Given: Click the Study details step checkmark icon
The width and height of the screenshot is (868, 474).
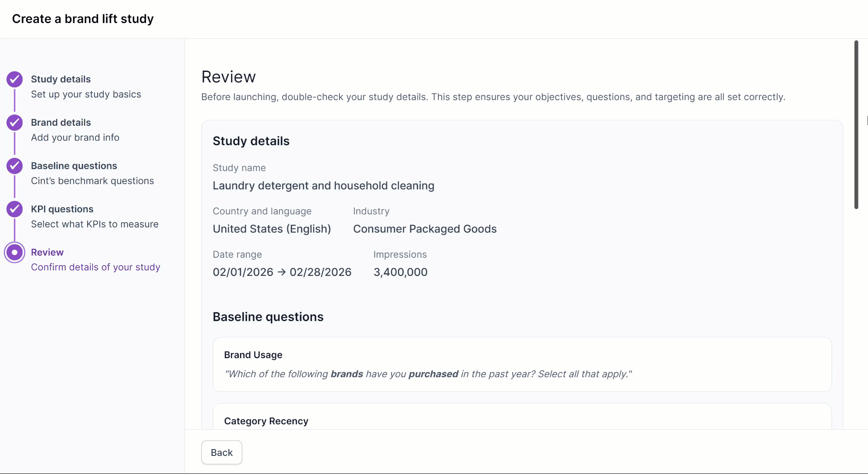Looking at the screenshot, I should coord(14,79).
